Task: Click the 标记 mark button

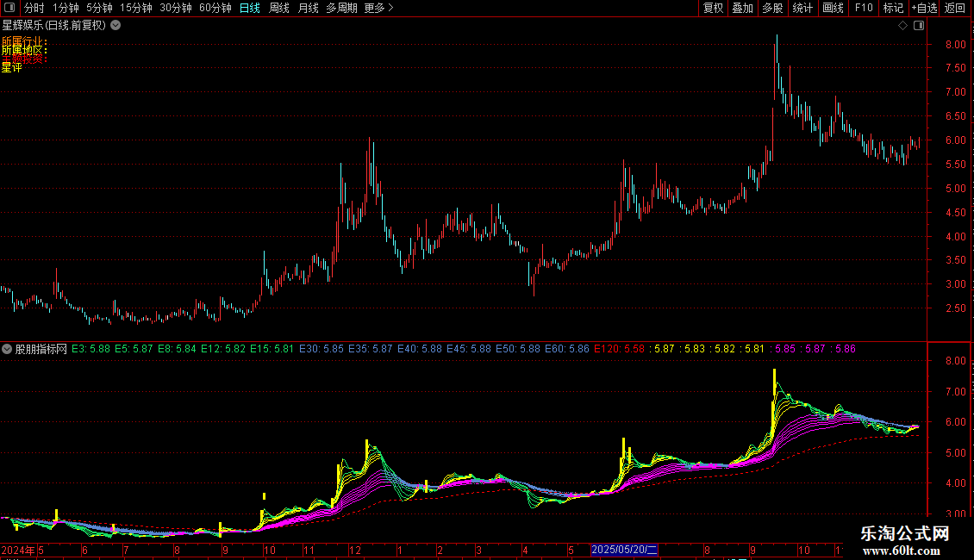Action: pyautogui.click(x=893, y=8)
